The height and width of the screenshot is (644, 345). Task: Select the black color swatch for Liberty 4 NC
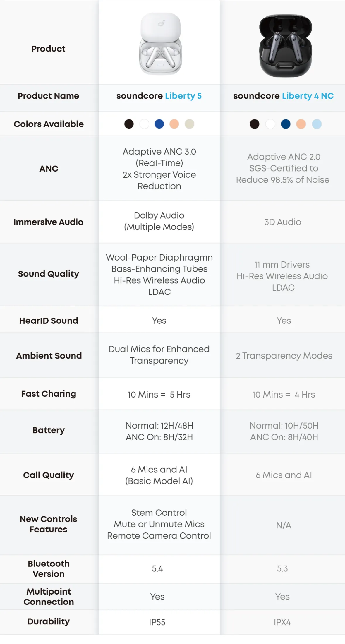point(255,124)
